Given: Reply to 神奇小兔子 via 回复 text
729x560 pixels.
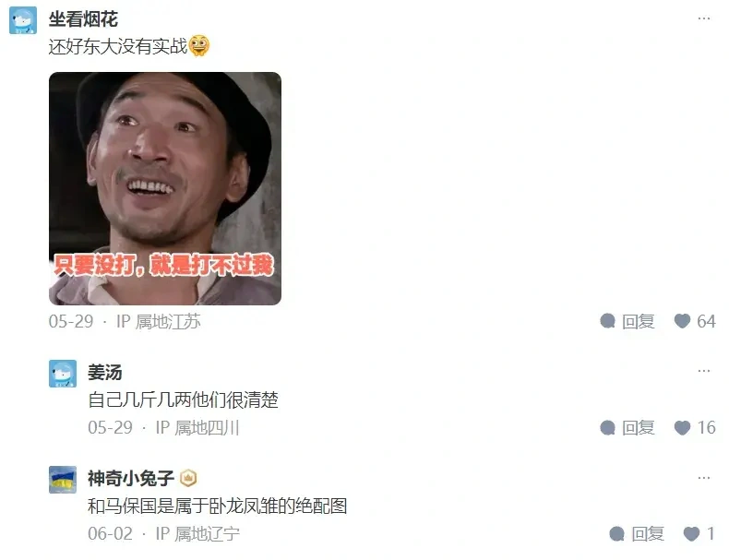Looking at the screenshot, I should click(x=648, y=533).
